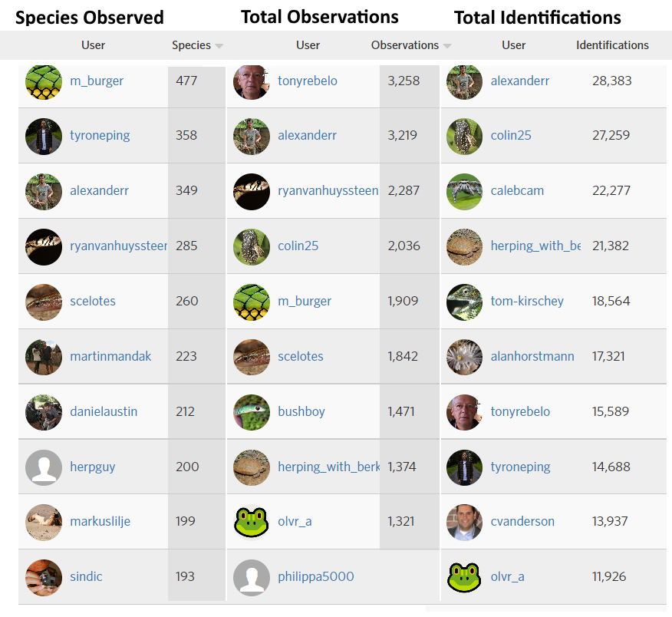The width and height of the screenshot is (672, 617).
Task: Click alanhorstmann cactus avatar
Action: tap(465, 357)
